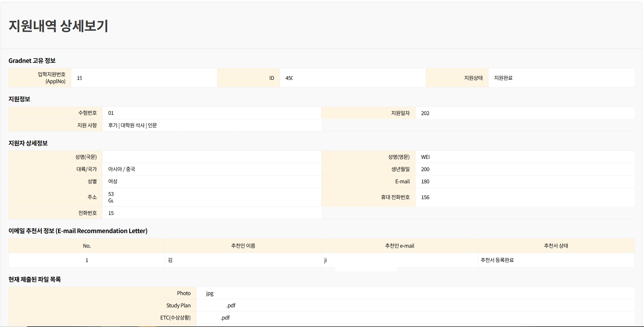The height and width of the screenshot is (327, 644).
Task: Select row number 1 in recommendation table
Action: point(87,260)
